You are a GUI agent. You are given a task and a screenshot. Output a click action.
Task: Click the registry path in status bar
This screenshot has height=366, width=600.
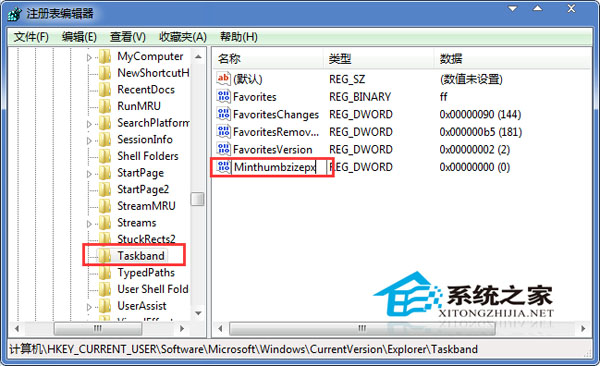pyautogui.click(x=243, y=349)
